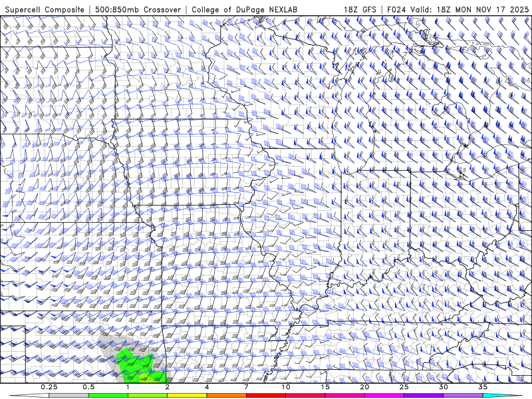Screen dimensions: 532x399
Task: Click the 500:850mb Crossover label
Action: point(138,9)
